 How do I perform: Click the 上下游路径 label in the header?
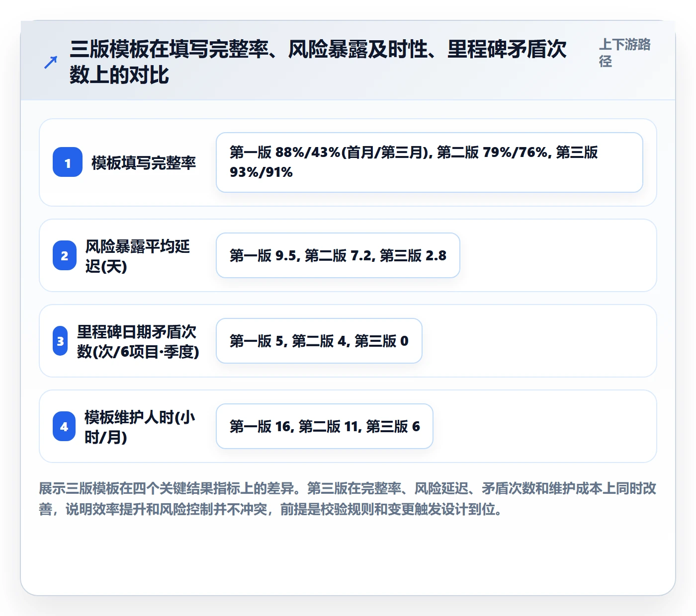point(625,53)
